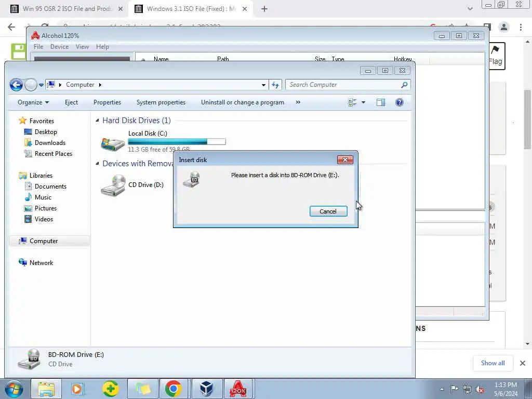Click Eject in Explorer toolbar
This screenshot has width=532, height=399.
pyautogui.click(x=71, y=102)
